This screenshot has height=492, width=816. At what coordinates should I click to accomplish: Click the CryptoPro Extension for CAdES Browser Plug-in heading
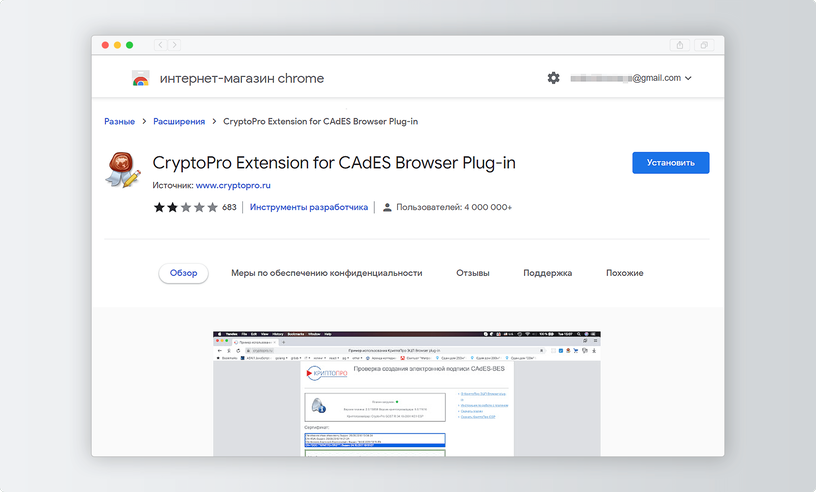(334, 162)
